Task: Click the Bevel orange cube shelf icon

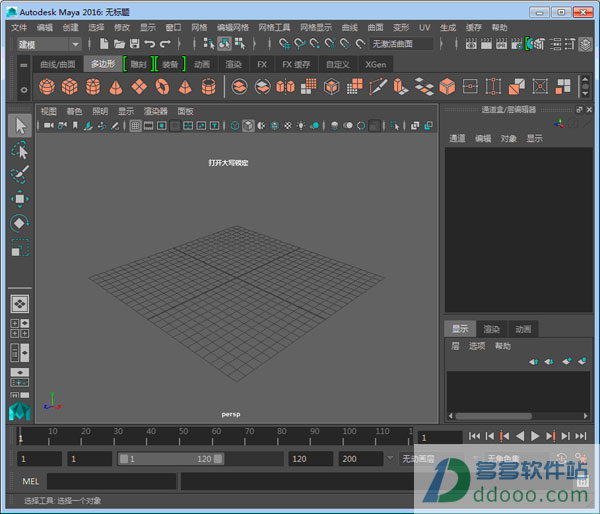Action: click(x=447, y=86)
